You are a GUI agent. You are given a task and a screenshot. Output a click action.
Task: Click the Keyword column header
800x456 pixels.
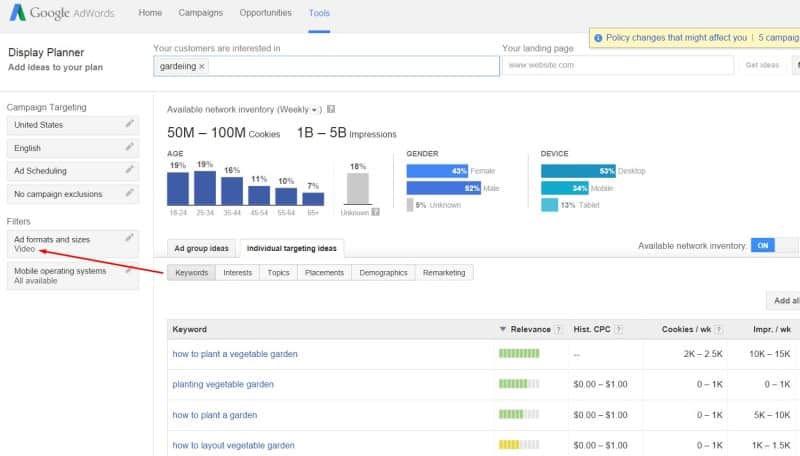click(x=190, y=330)
